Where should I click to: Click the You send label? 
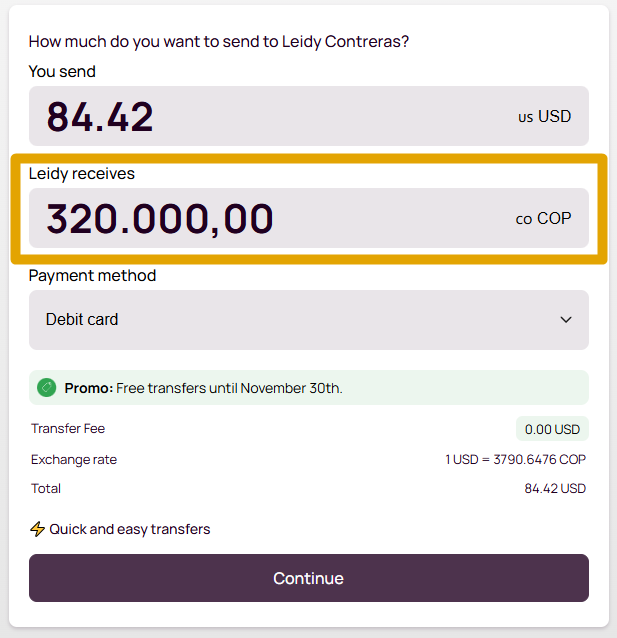pyautogui.click(x=62, y=71)
